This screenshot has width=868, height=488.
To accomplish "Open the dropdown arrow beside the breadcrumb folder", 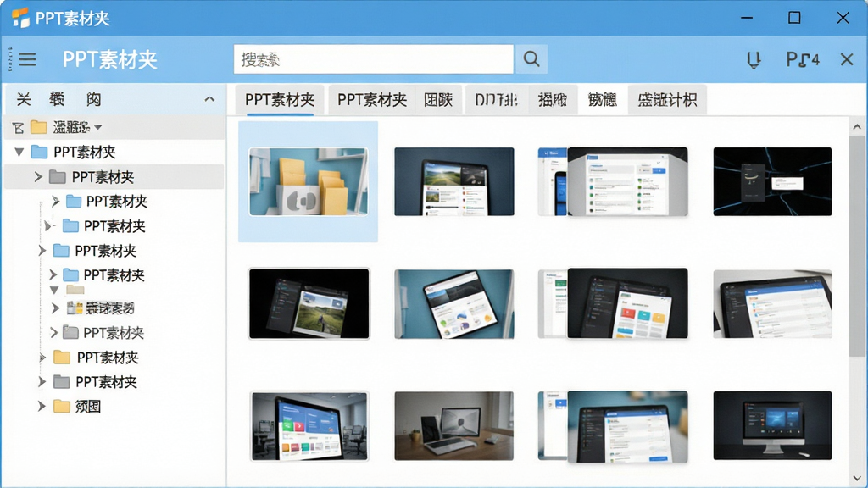I will [x=98, y=127].
